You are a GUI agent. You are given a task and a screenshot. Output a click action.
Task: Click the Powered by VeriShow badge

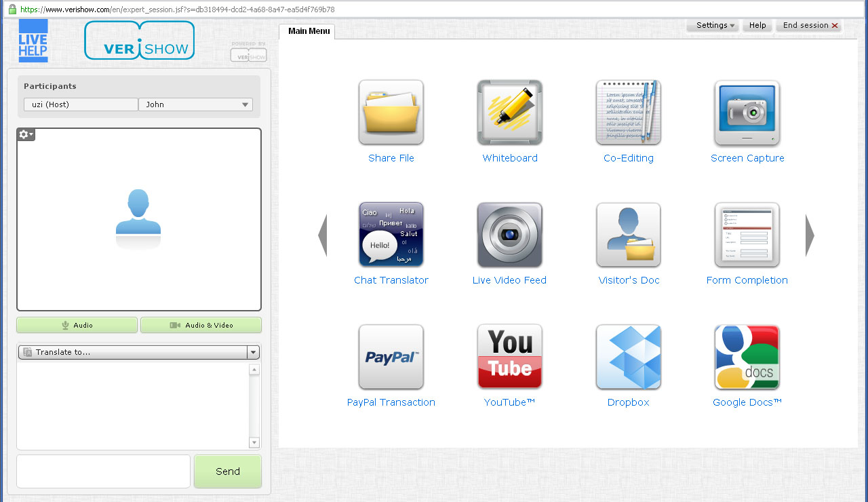[249, 52]
